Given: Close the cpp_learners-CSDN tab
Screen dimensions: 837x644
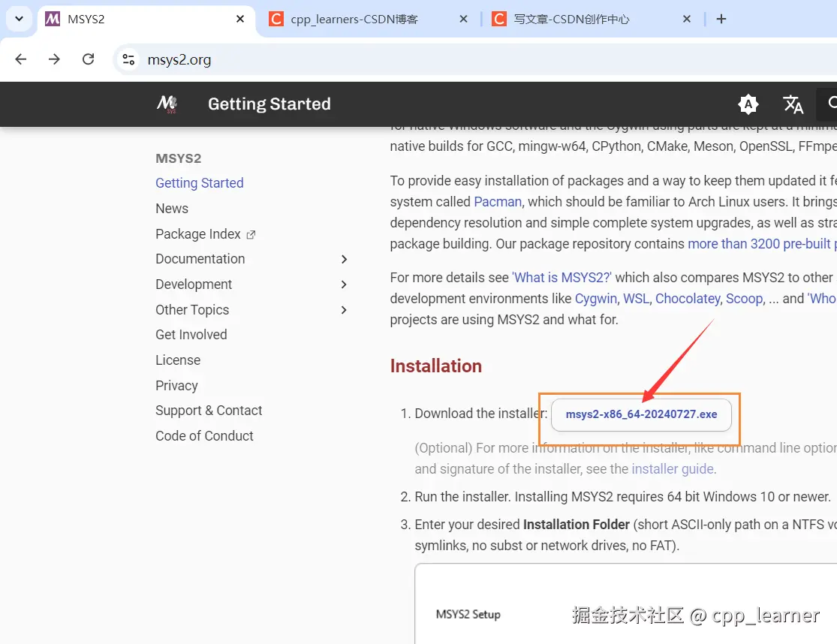Looking at the screenshot, I should pos(463,20).
